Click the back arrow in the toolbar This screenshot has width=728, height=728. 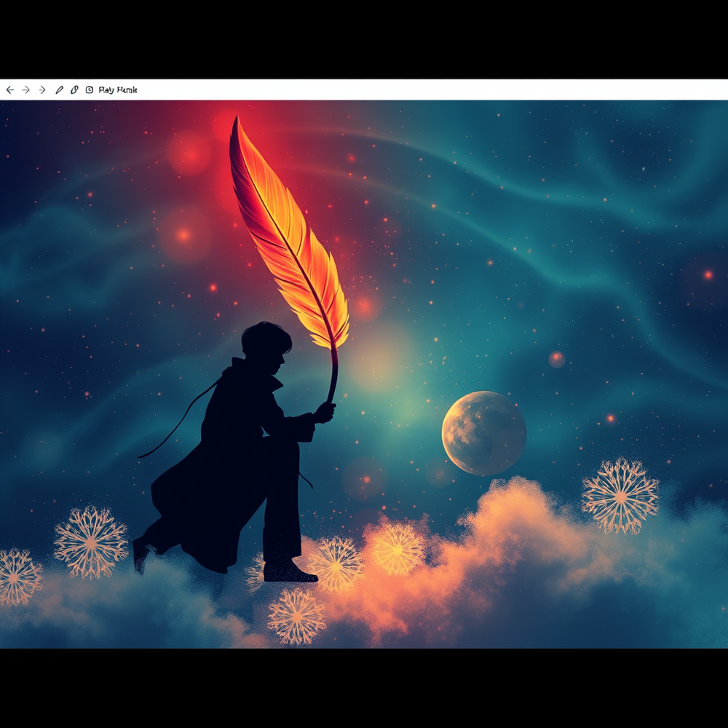(9, 90)
